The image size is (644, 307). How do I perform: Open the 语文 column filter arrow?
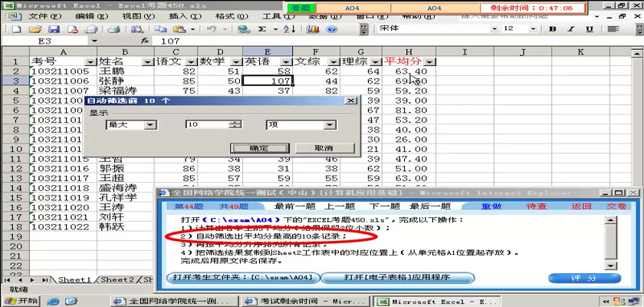coord(191,61)
